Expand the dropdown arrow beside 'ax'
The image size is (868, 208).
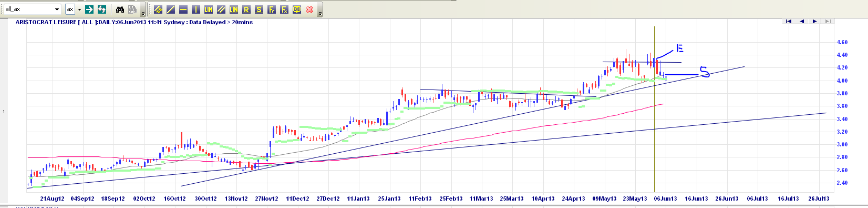pyautogui.click(x=79, y=9)
